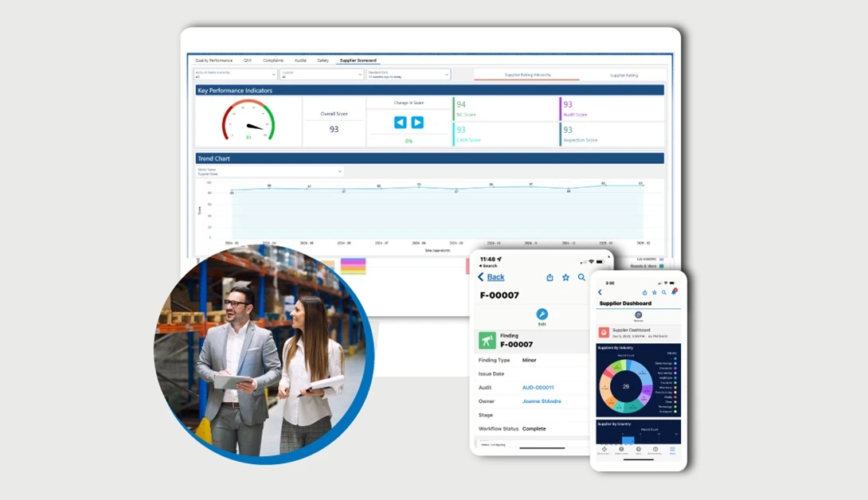This screenshot has width=868, height=500.
Task: Tap the green Finding telescope icon
Action: 487,341
